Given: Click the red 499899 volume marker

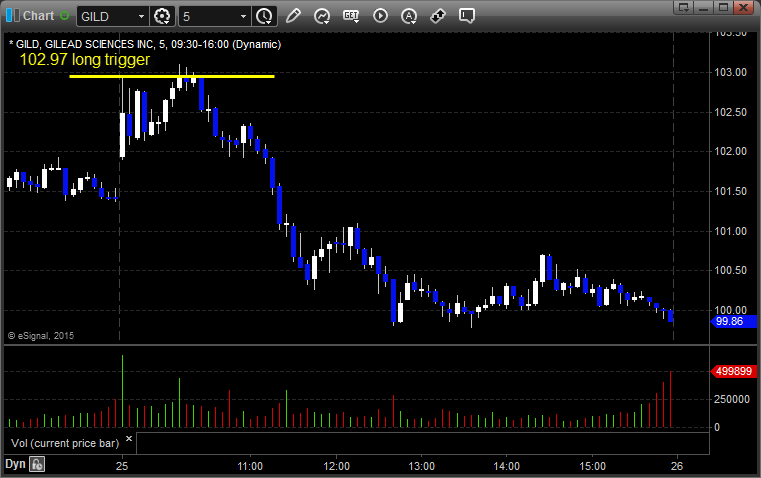Looking at the screenshot, I should [734, 371].
